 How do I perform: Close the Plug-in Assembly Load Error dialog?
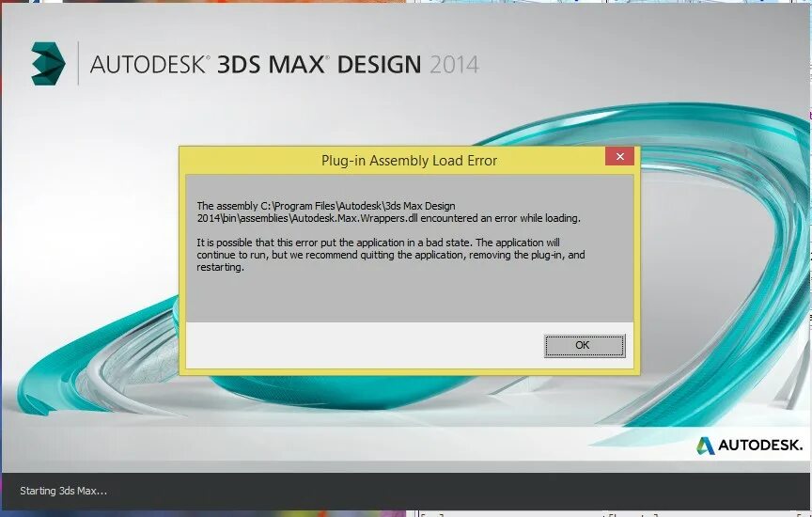tap(619, 156)
